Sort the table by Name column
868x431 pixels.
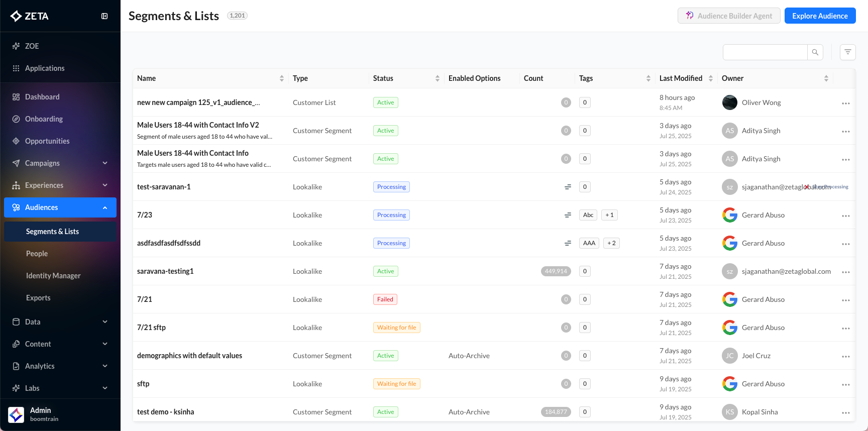(x=281, y=78)
